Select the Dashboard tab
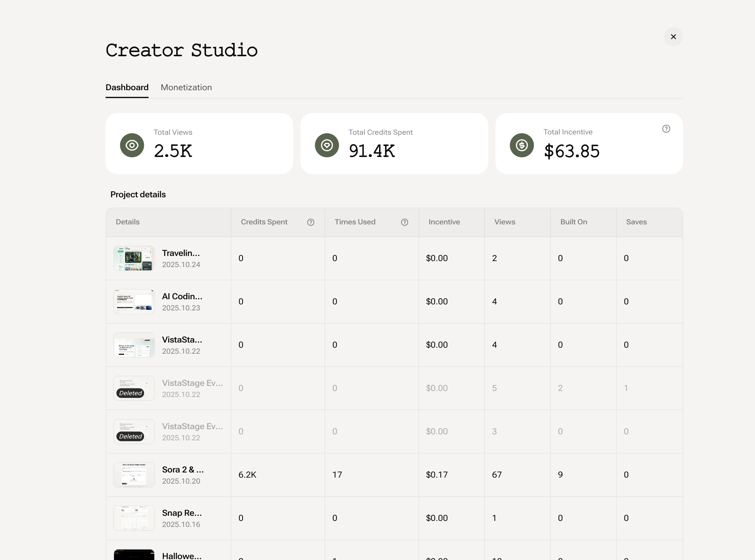The height and width of the screenshot is (560, 755). tap(127, 88)
